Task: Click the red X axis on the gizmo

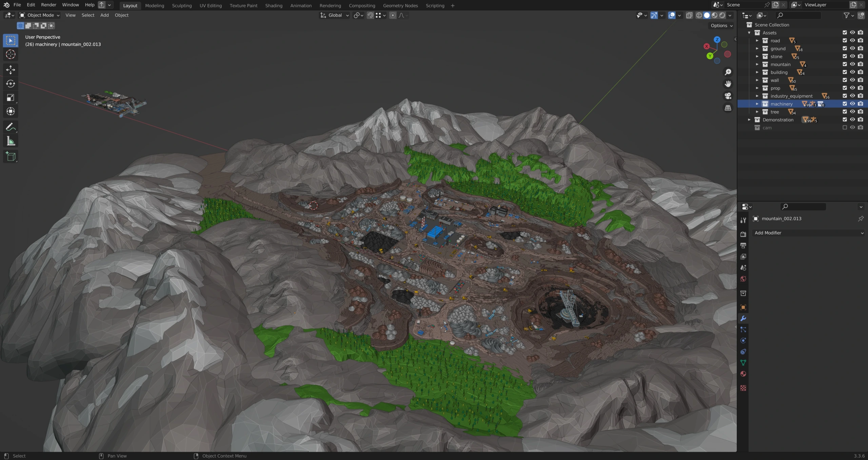Action: 707,46
